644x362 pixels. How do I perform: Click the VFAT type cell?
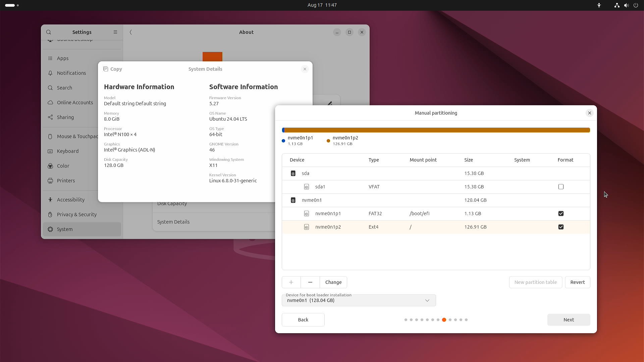[x=374, y=187]
